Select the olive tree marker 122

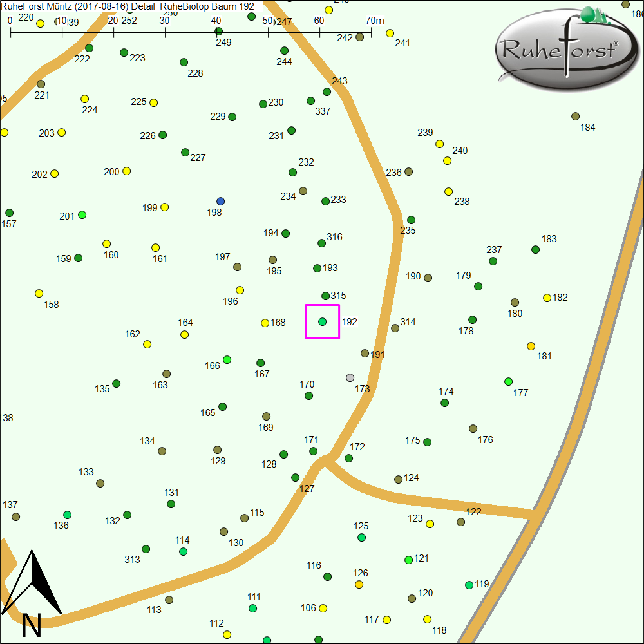click(460, 522)
